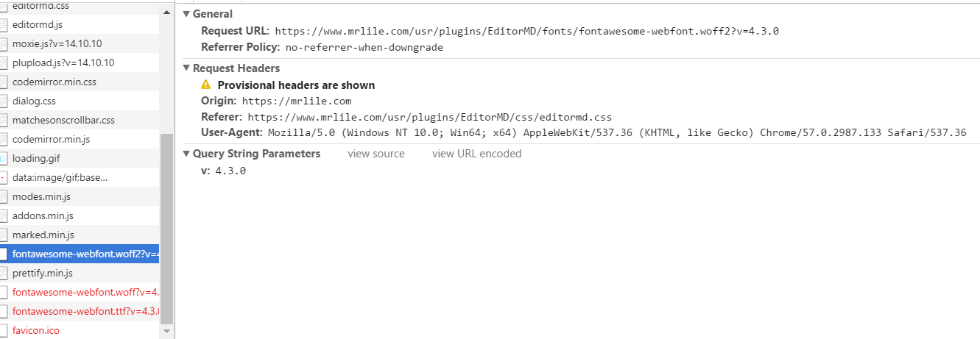Click the file icon next to favicon.ico
980x339 pixels.
pos(3,331)
